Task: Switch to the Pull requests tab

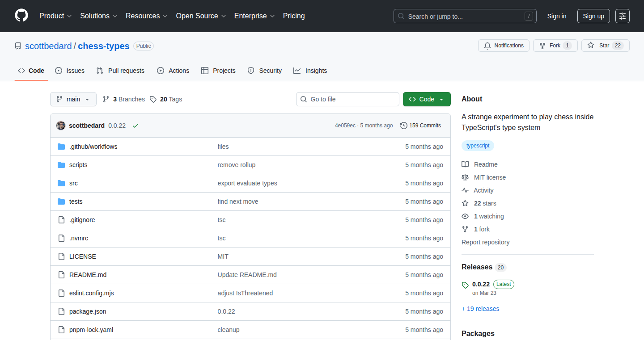Action: coord(121,71)
